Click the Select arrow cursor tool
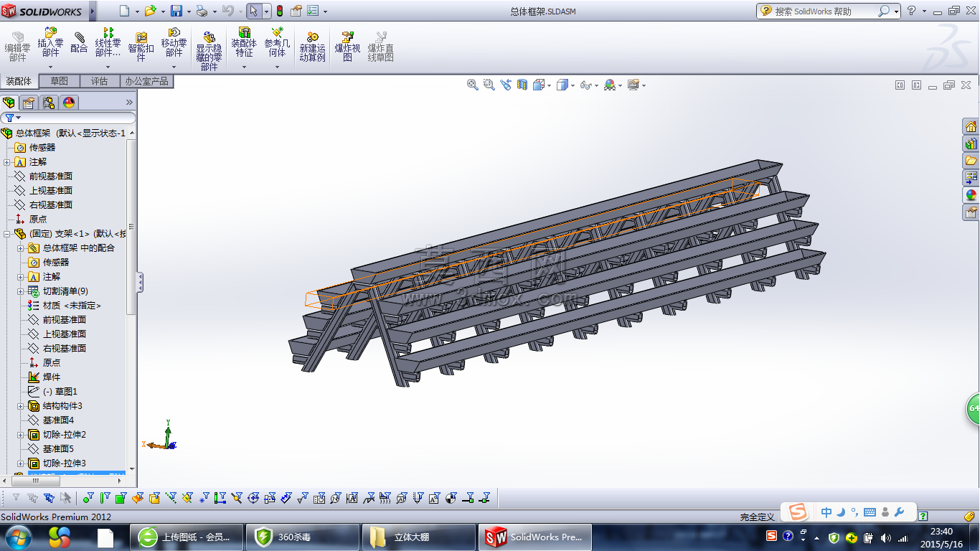The width and height of the screenshot is (980, 551). 253,11
